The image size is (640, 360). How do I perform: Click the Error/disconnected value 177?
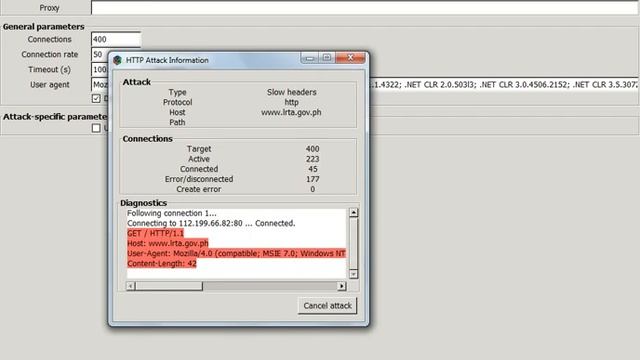point(313,179)
